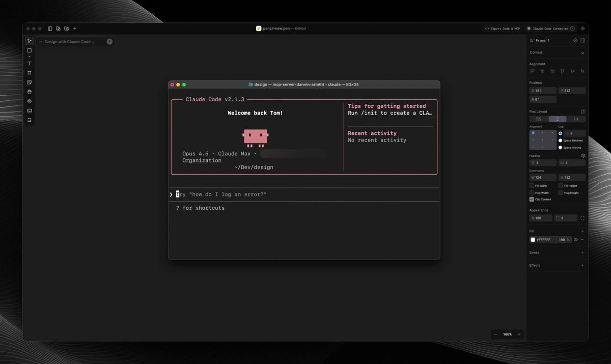This screenshot has width=611, height=364.
Task: Add an effect with the Effects plus icon
Action: (x=582, y=265)
